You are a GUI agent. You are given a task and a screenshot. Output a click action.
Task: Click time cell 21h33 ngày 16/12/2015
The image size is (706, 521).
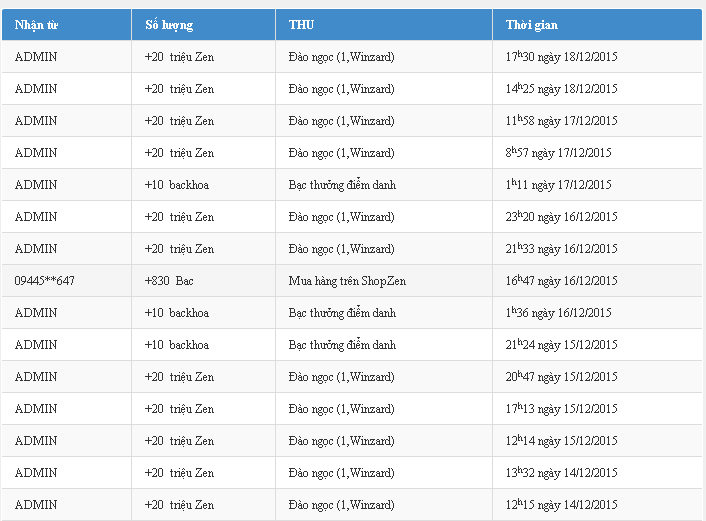pyautogui.click(x=561, y=249)
